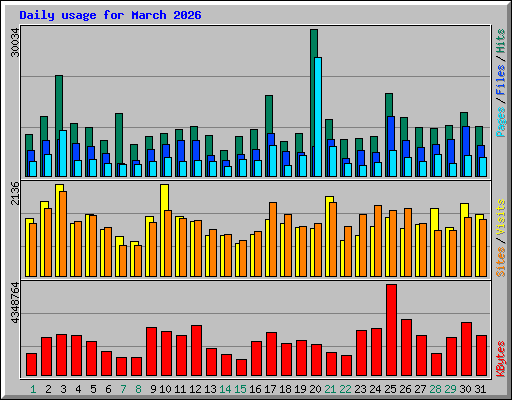
Task: Click the cyan pages bar for day 20
Action: pyautogui.click(x=318, y=117)
